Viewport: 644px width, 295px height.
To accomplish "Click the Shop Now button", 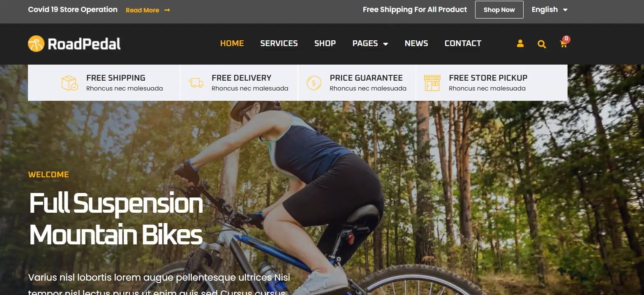I will click(499, 9).
